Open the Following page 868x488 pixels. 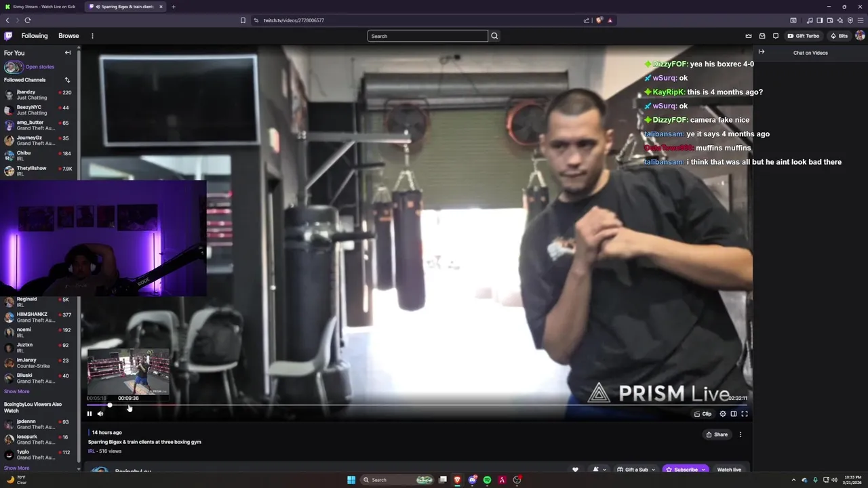coord(35,36)
